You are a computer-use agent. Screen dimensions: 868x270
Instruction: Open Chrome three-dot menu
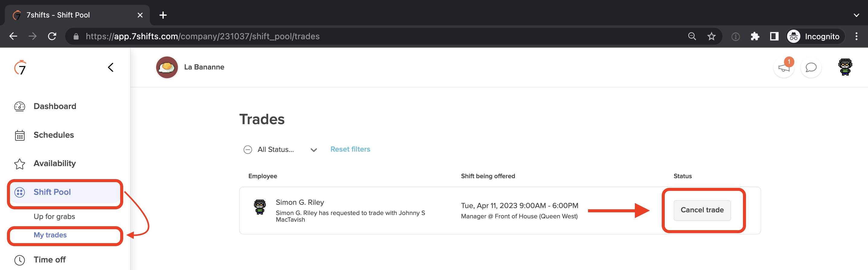856,36
